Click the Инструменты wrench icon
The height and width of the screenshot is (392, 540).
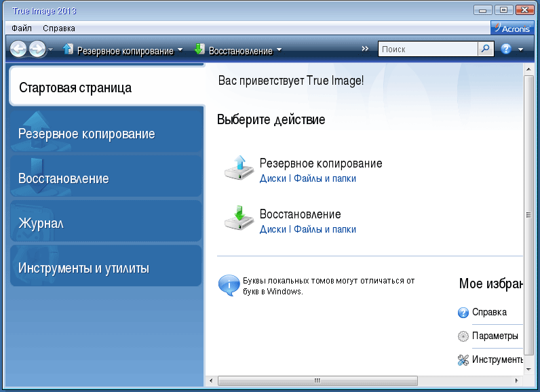(463, 360)
